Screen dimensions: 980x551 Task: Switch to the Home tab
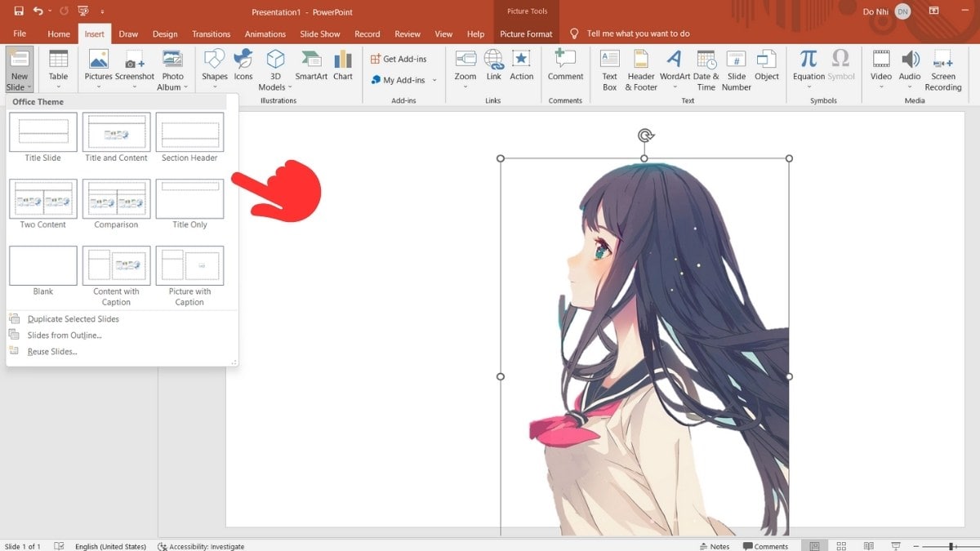point(59,34)
